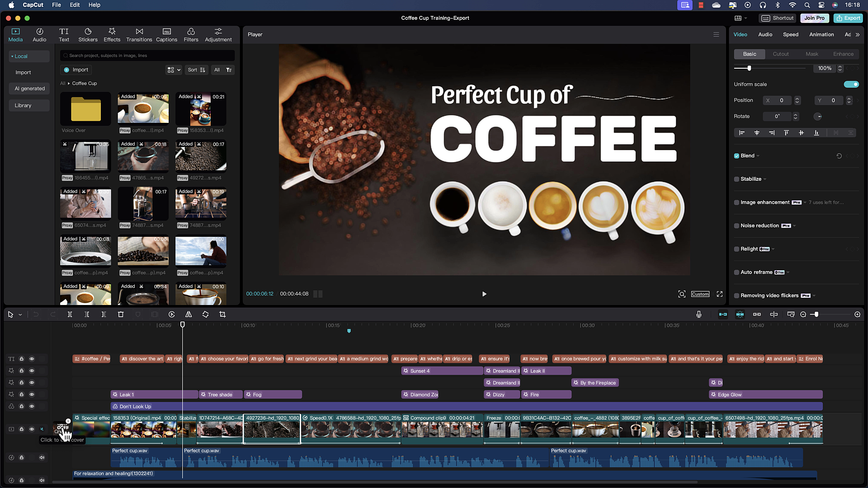The width and height of the screenshot is (868, 488).
Task: Open the Transitions panel
Action: 139,35
